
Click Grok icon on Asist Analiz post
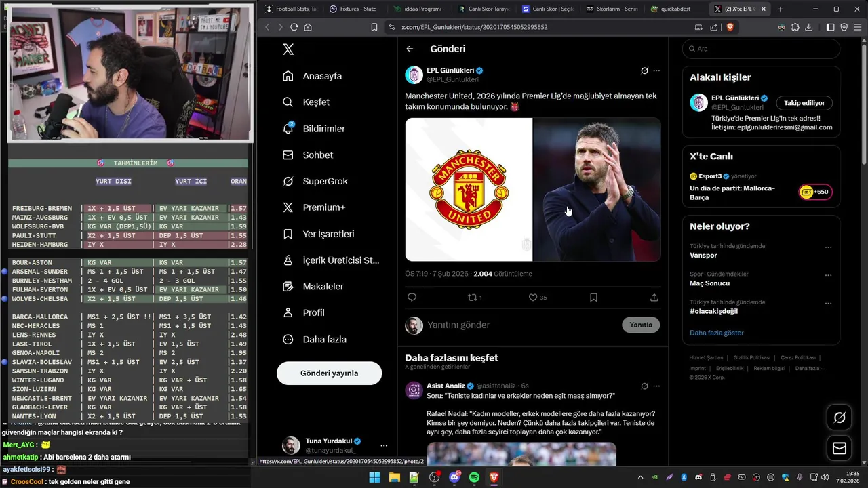pos(644,386)
